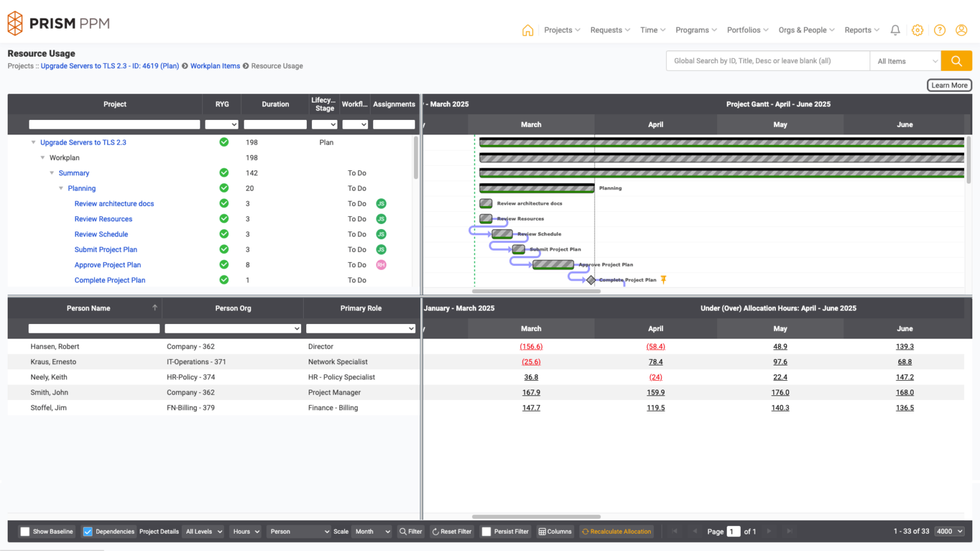Open the notifications bell icon
Screen dimensions: 980x551
pyautogui.click(x=895, y=30)
